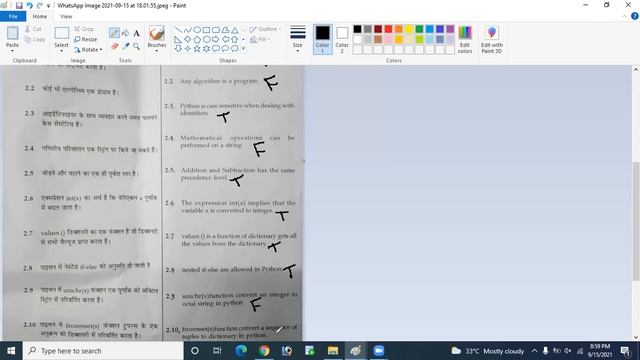This screenshot has width=640, height=360.
Task: Click the Cut button
Action: 33,29
